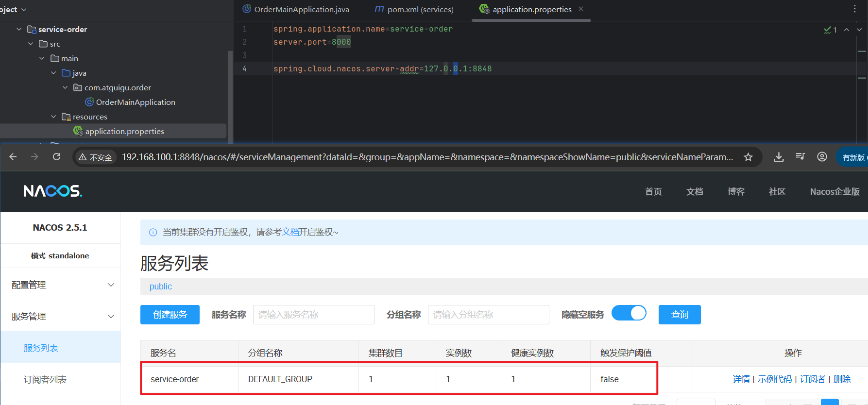
Task: Click the service-order table cell
Action: 189,379
